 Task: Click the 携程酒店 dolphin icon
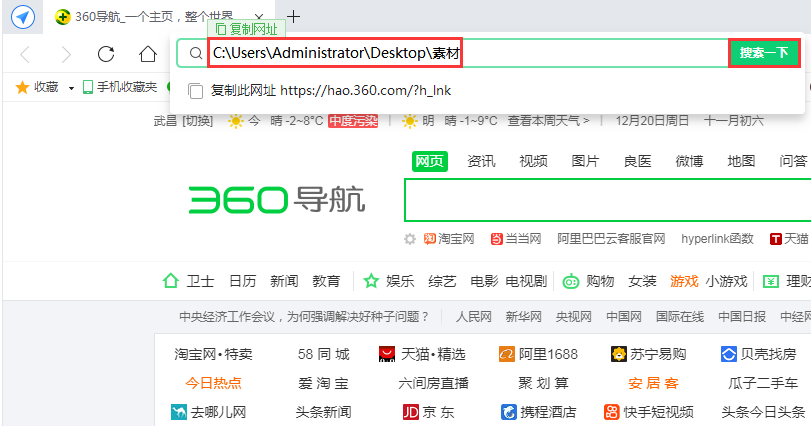click(x=509, y=412)
